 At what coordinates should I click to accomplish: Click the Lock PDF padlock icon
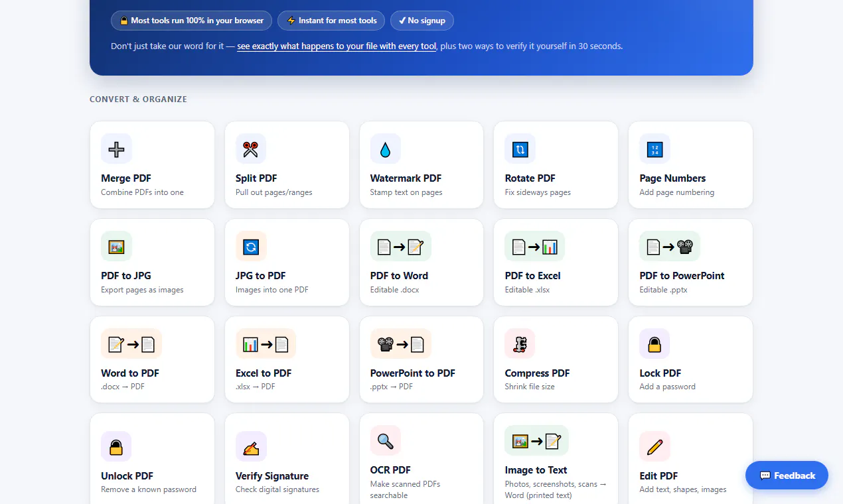click(655, 344)
